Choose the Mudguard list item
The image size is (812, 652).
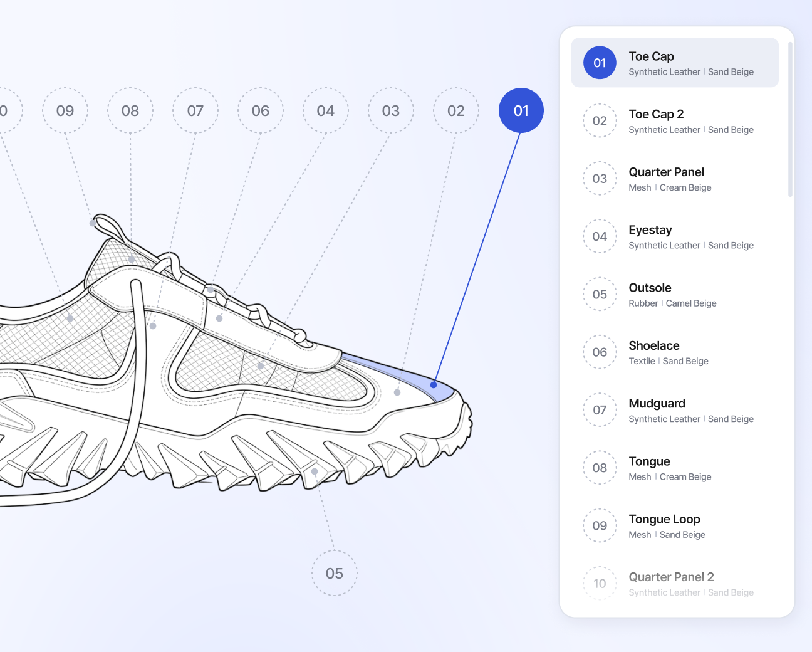(x=675, y=410)
